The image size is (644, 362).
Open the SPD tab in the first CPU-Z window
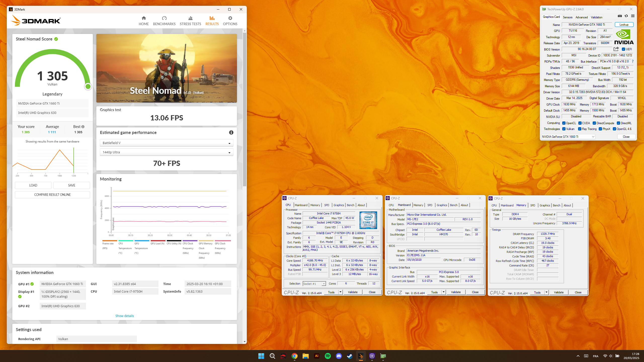[x=327, y=205]
